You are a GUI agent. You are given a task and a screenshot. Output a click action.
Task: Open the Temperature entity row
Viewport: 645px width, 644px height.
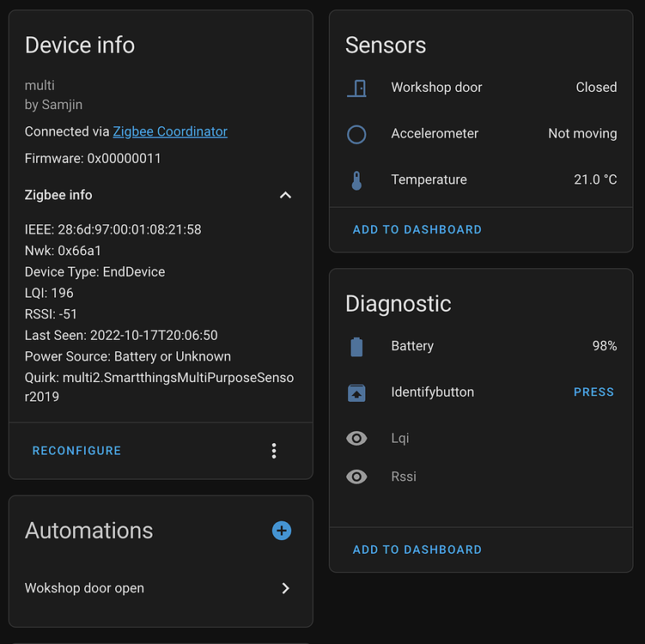pyautogui.click(x=481, y=180)
